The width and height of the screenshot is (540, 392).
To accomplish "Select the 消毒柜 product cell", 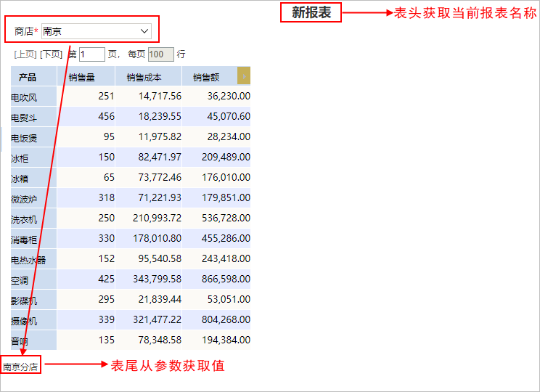I will [x=33, y=239].
